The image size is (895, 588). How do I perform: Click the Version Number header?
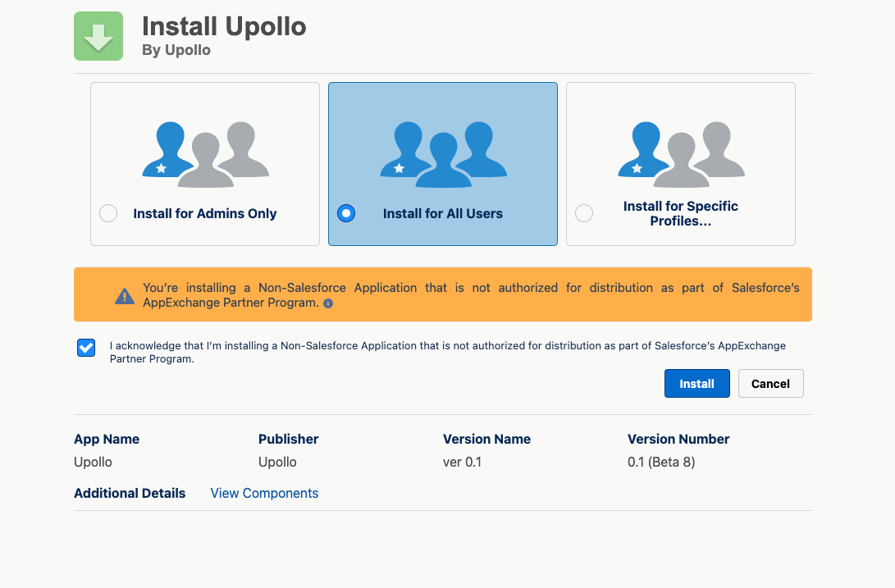tap(678, 439)
